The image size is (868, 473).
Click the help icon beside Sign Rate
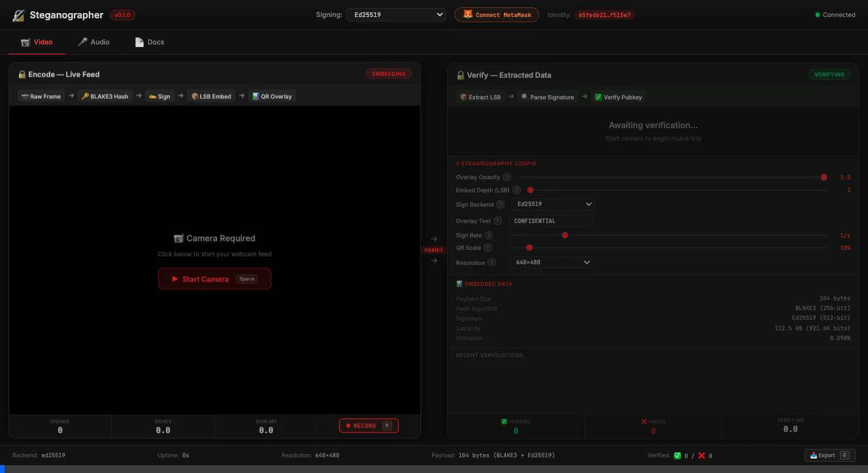[x=488, y=236]
